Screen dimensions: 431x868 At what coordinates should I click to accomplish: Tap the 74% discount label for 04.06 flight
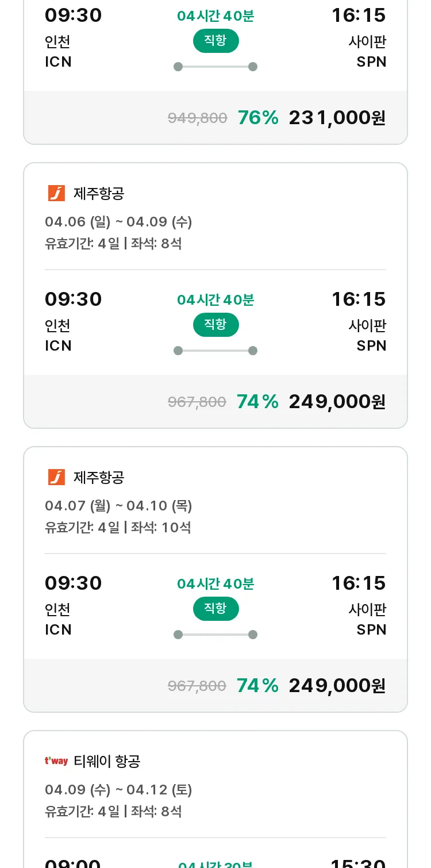click(x=257, y=402)
